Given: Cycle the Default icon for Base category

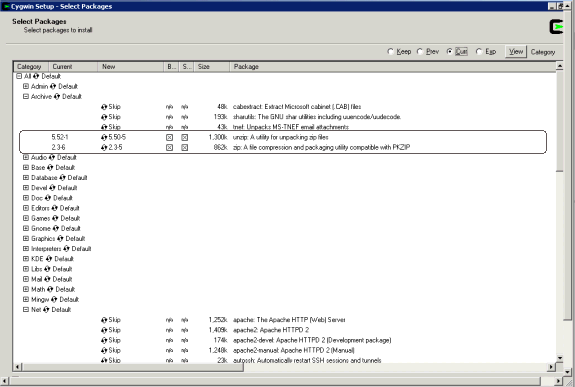Looking at the screenshot, I should [50, 168].
